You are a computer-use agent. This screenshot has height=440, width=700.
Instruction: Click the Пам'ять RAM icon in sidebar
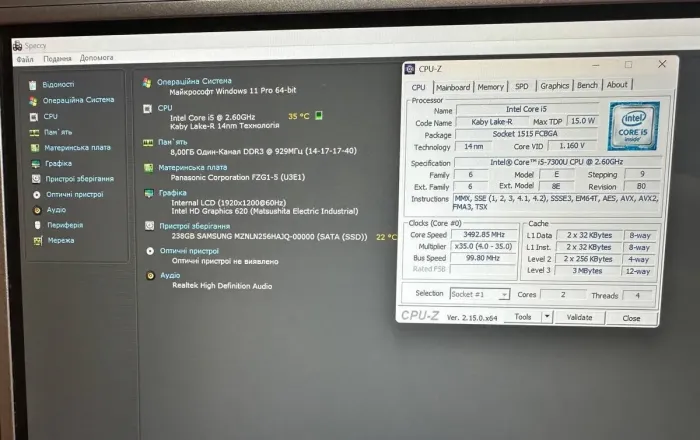tap(34, 132)
